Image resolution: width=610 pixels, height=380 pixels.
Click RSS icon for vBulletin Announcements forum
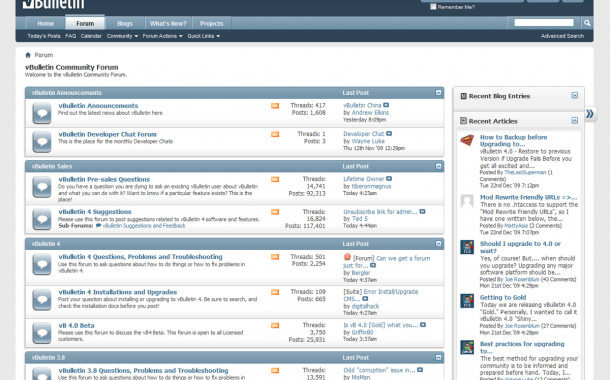click(x=275, y=106)
